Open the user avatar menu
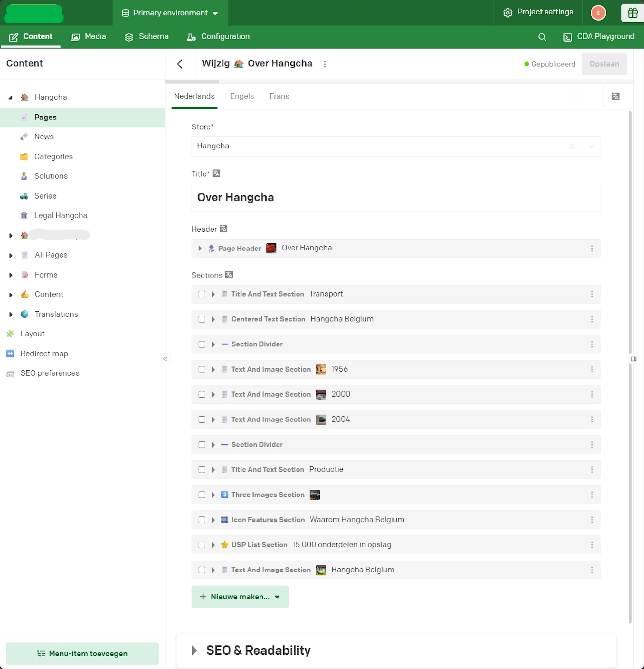 pyautogui.click(x=598, y=13)
